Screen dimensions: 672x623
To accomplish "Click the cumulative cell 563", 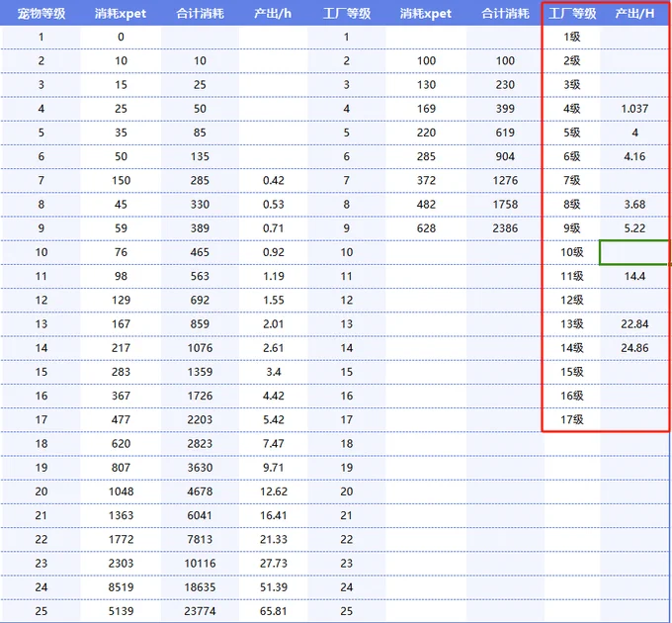I will 201,276.
